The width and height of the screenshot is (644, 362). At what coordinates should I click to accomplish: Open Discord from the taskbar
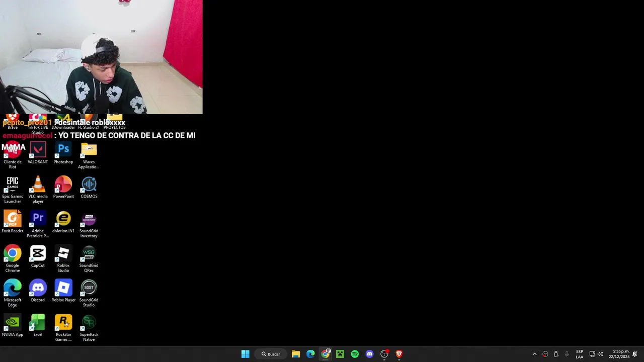pos(370,354)
